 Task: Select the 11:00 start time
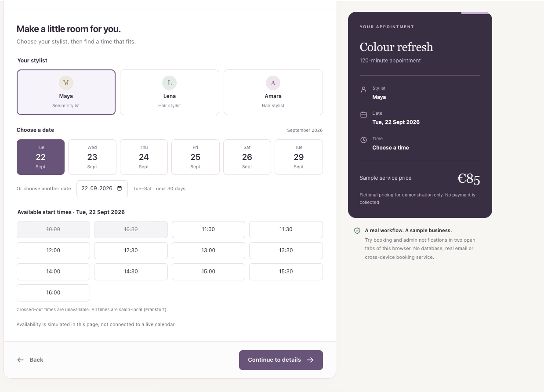click(x=208, y=229)
